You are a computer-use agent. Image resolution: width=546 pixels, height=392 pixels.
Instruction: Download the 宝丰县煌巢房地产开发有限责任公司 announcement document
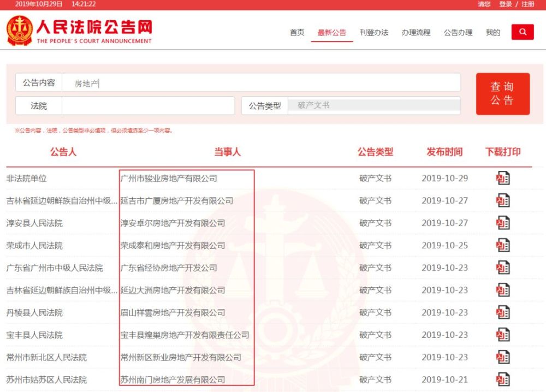click(503, 335)
